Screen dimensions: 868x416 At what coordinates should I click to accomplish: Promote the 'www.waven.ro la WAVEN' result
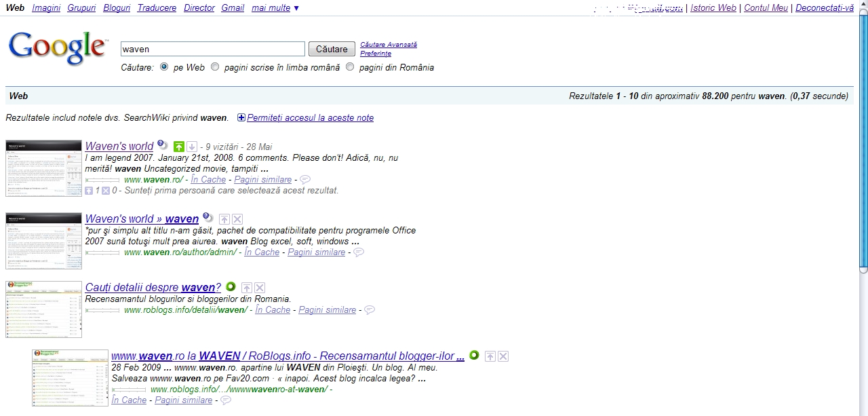point(490,356)
